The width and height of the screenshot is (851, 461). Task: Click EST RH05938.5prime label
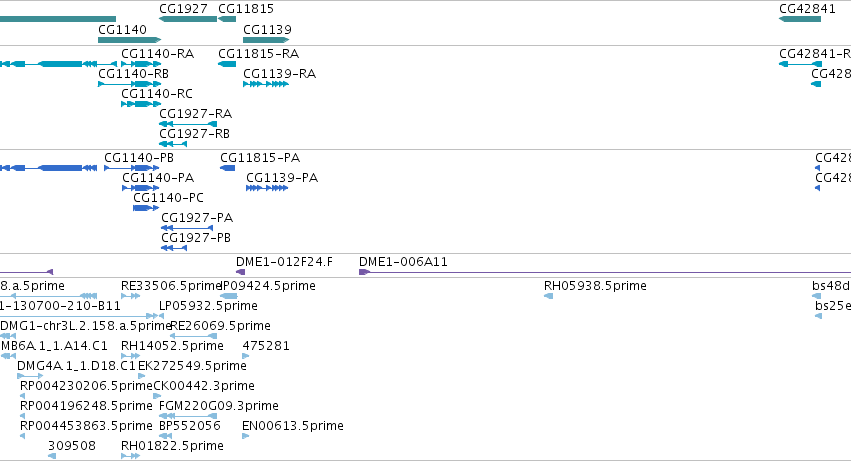(595, 286)
